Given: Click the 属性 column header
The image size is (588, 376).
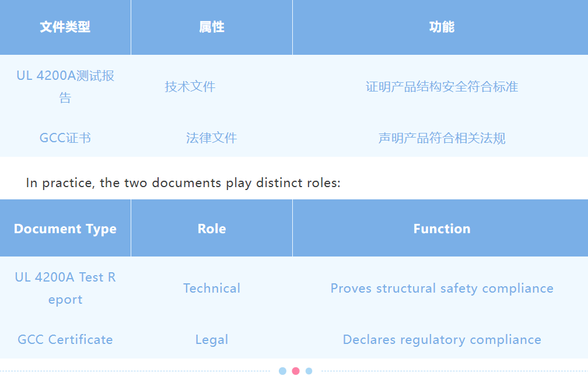Looking at the screenshot, I should [x=211, y=27].
